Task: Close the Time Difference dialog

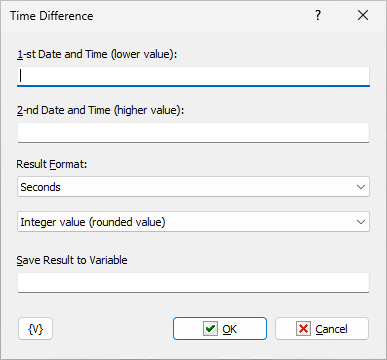Action: coord(363,15)
